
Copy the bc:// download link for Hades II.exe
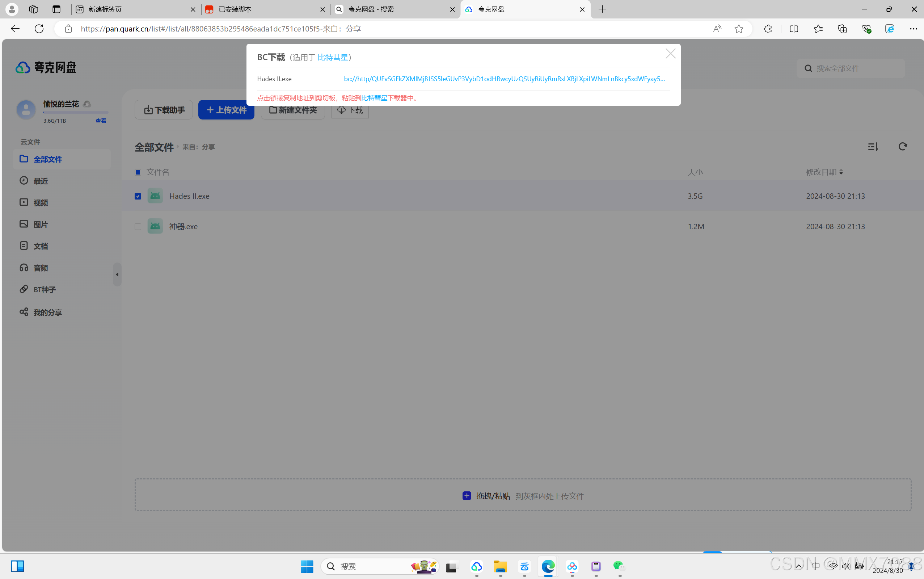[x=504, y=79]
